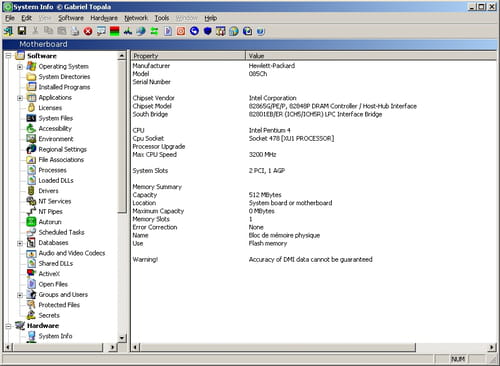This screenshot has width=500, height=366.
Task: Open Scheduled Tasks entry
Action: click(61, 232)
